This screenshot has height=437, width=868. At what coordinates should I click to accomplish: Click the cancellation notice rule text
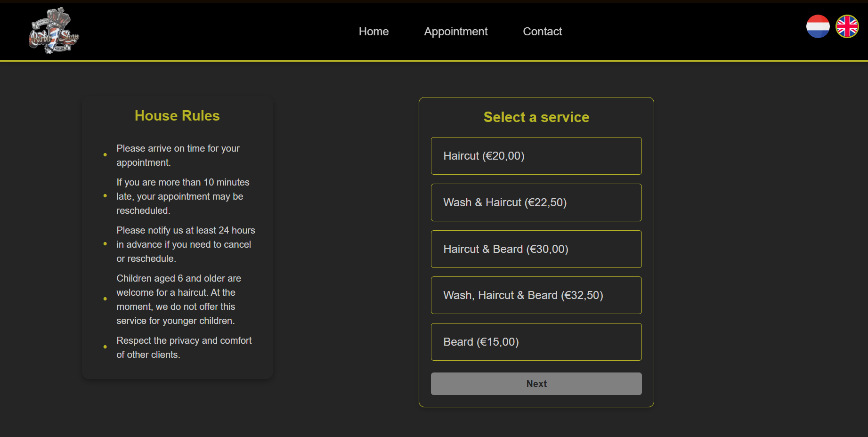point(186,244)
